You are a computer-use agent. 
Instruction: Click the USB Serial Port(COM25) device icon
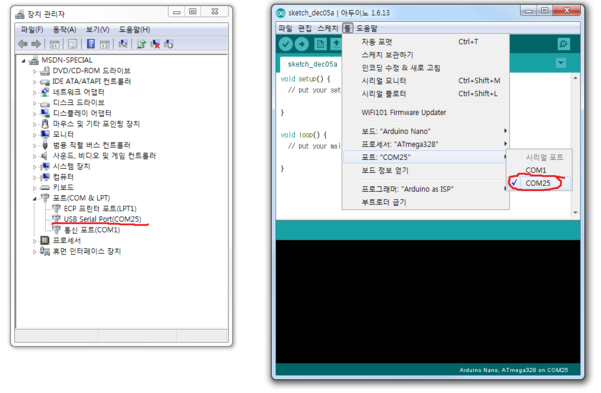pyautogui.click(x=56, y=219)
